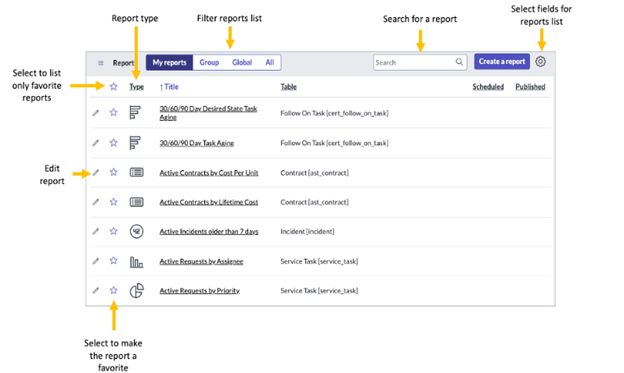This screenshot has height=373, width=624.
Task: Show All reports tab
Action: tap(270, 62)
